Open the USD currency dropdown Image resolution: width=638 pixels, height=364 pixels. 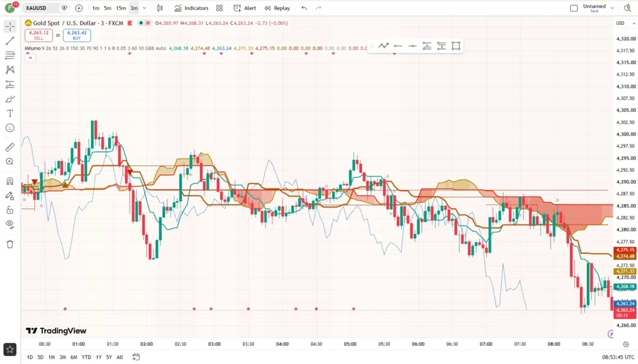point(626,23)
